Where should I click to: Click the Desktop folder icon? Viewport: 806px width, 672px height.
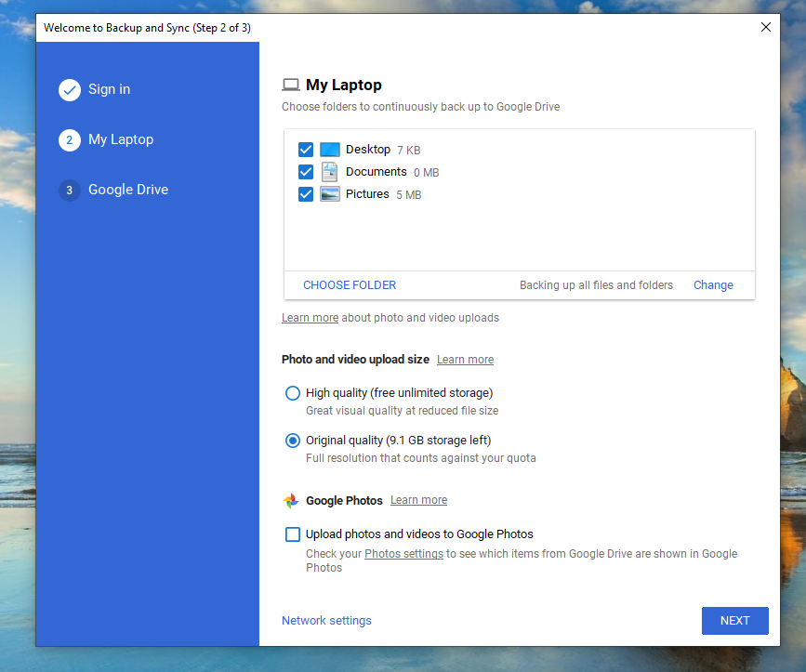[x=330, y=150]
